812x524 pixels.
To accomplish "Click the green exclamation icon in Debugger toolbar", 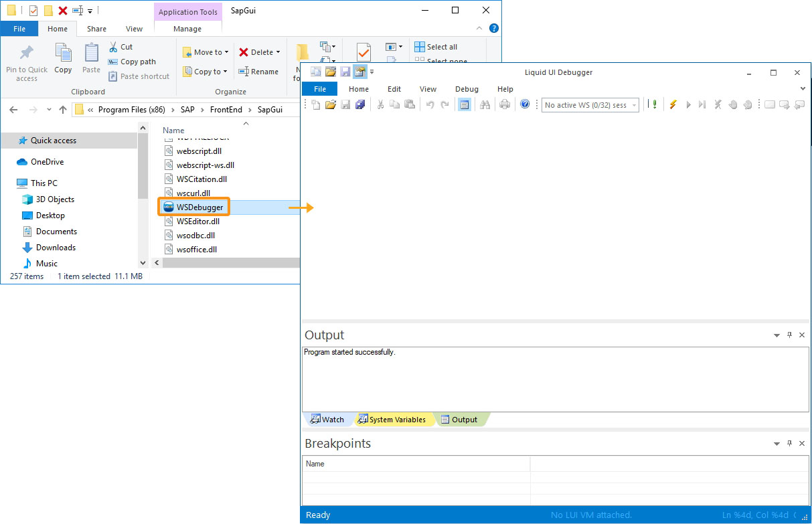I will click(654, 104).
